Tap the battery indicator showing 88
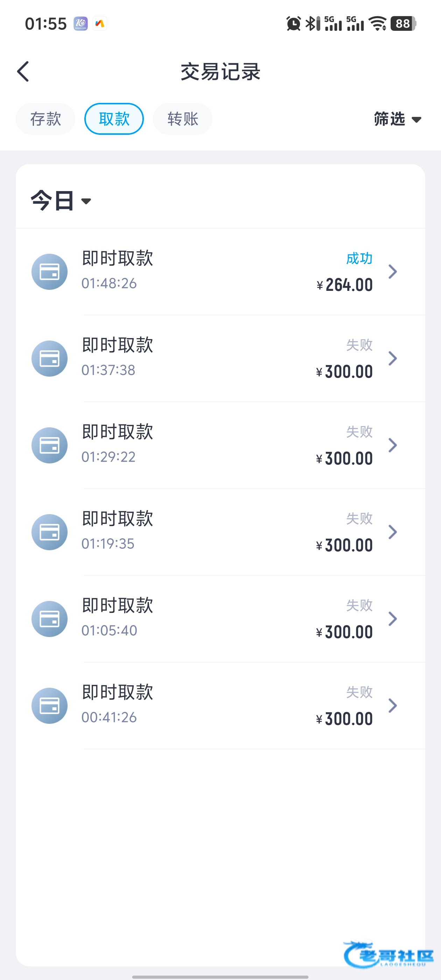Viewport: 441px width, 980px height. point(403,23)
